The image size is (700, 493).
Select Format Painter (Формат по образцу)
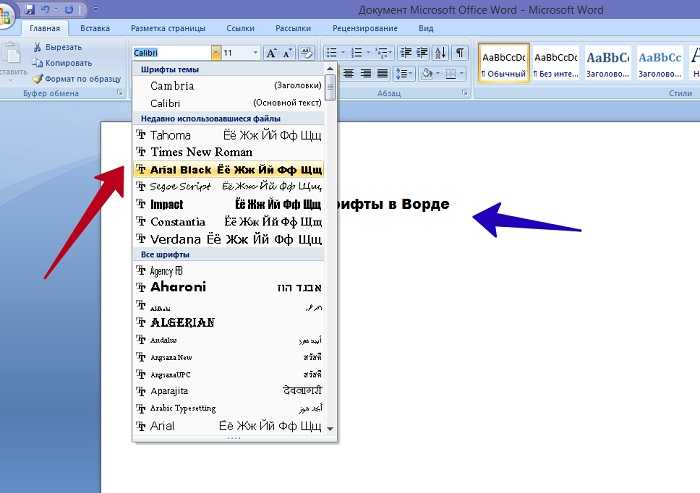(x=77, y=79)
